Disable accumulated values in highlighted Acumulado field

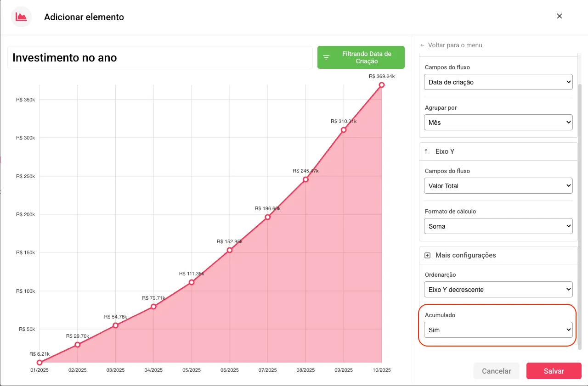[x=498, y=330]
